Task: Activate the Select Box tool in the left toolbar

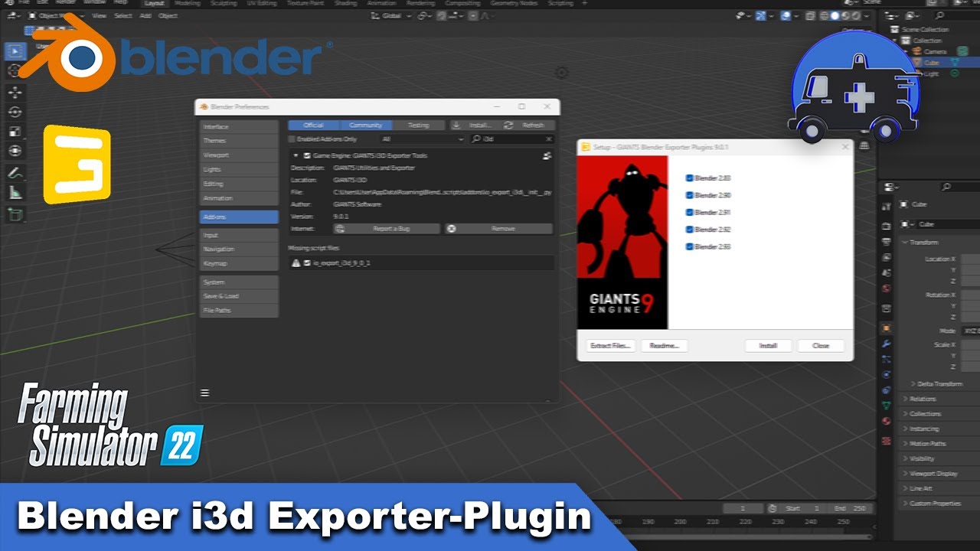Action: (15, 52)
